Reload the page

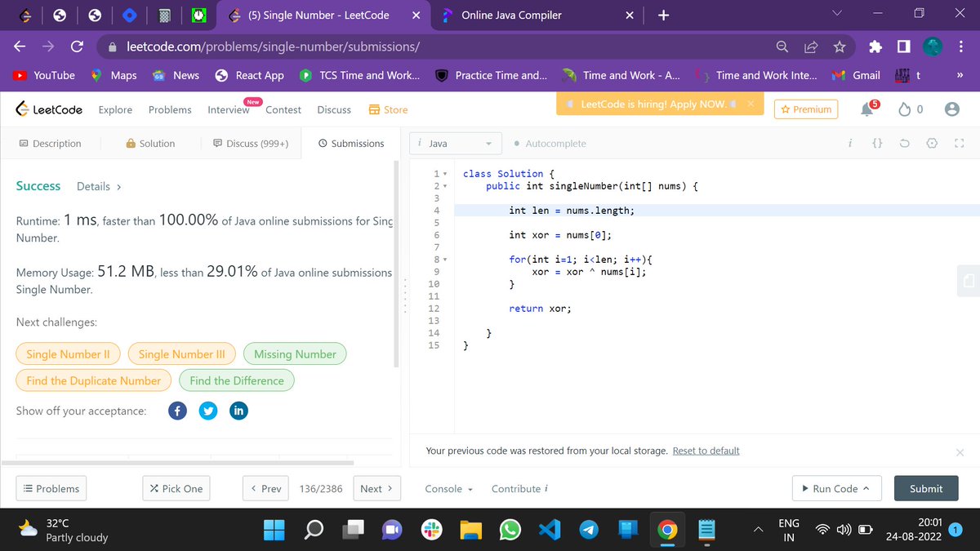(77, 47)
